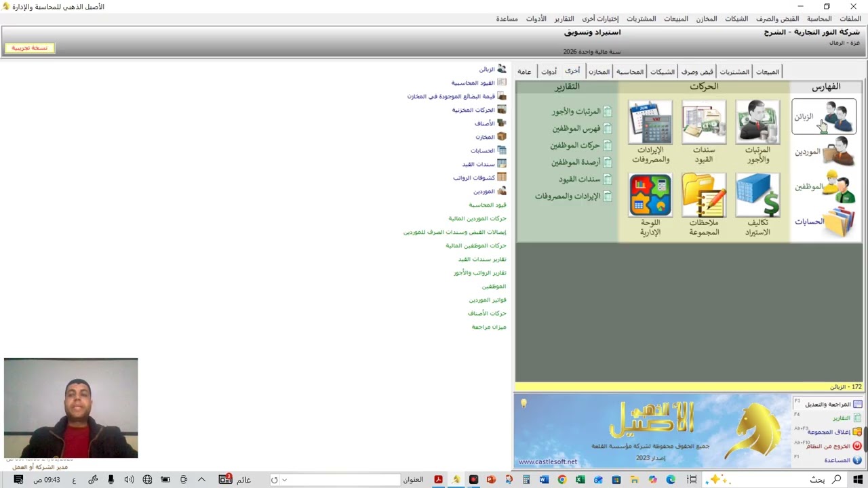Click the المراجعة والتعديل review icon
Viewport: 868px width, 488px height.
click(x=857, y=404)
